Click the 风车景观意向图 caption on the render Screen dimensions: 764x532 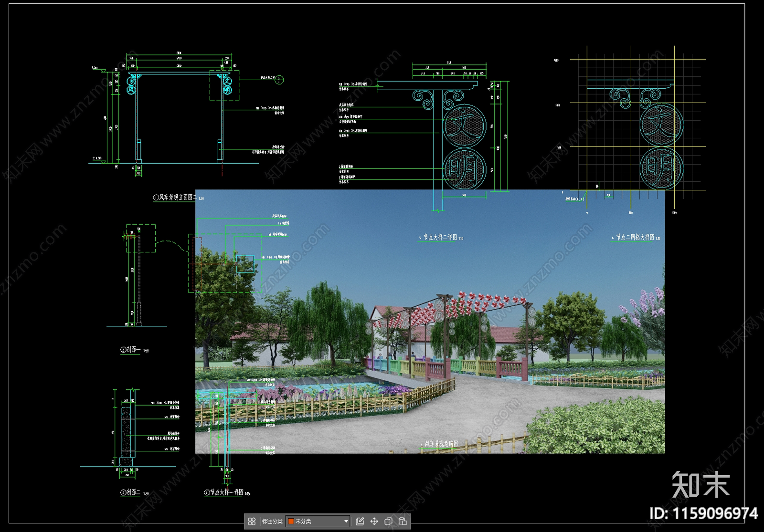441,444
